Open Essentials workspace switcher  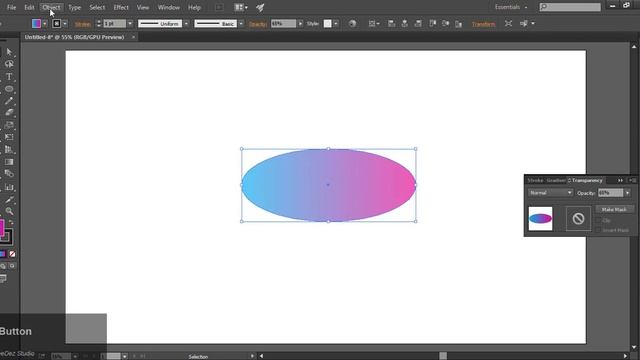(x=511, y=7)
